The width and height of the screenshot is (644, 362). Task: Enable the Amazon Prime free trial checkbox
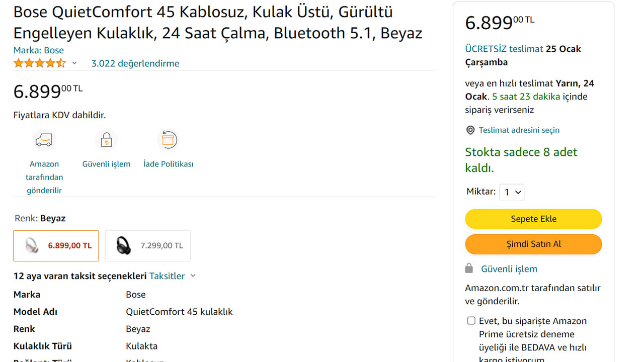[x=471, y=321]
